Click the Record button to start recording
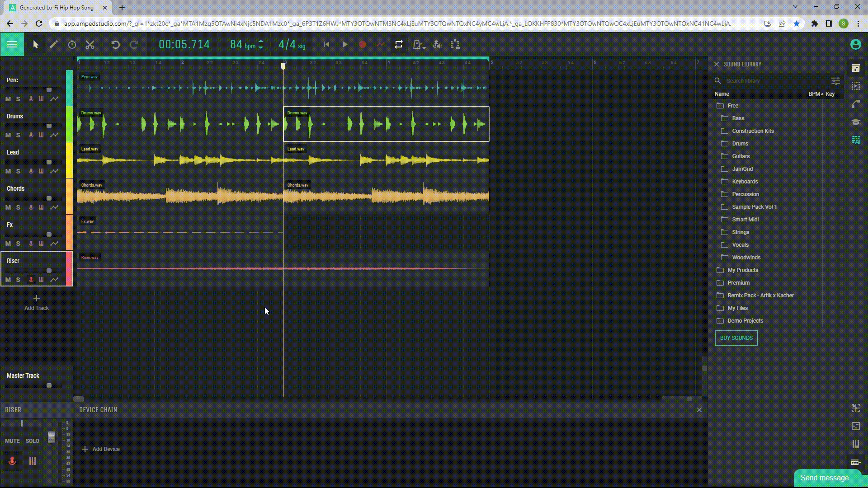Image resolution: width=868 pixels, height=488 pixels. pyautogui.click(x=363, y=45)
